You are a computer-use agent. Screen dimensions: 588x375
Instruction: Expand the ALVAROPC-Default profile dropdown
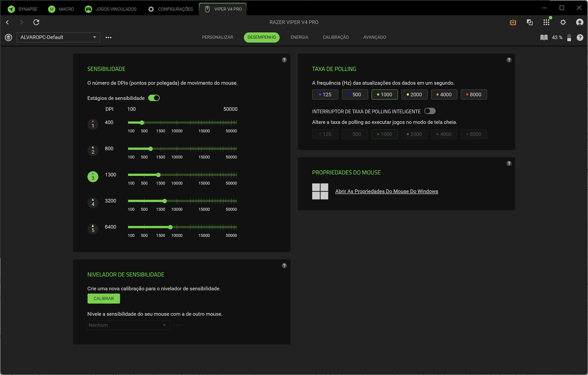pyautogui.click(x=58, y=37)
